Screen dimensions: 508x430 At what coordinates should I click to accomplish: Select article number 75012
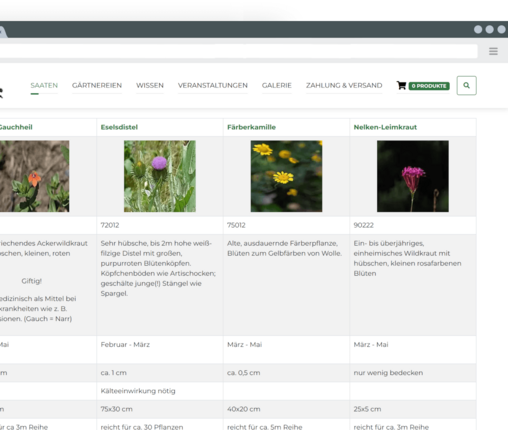(x=236, y=225)
